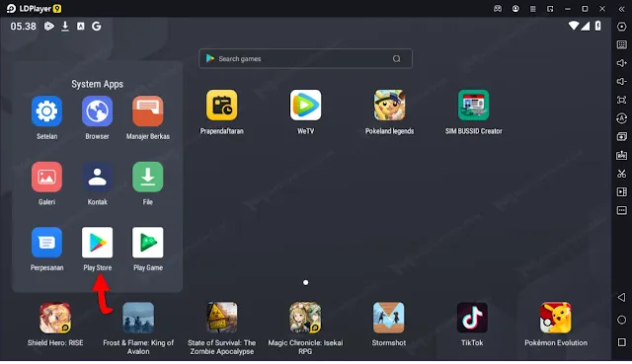
Task: Click the Wi-Fi status icon
Action: coord(574,26)
